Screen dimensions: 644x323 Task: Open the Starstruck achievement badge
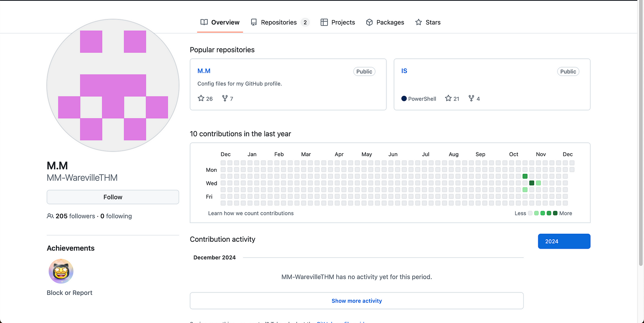61,271
